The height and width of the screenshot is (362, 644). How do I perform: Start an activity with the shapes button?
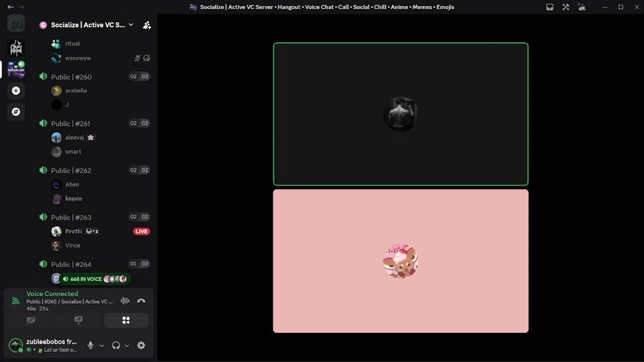click(x=126, y=320)
